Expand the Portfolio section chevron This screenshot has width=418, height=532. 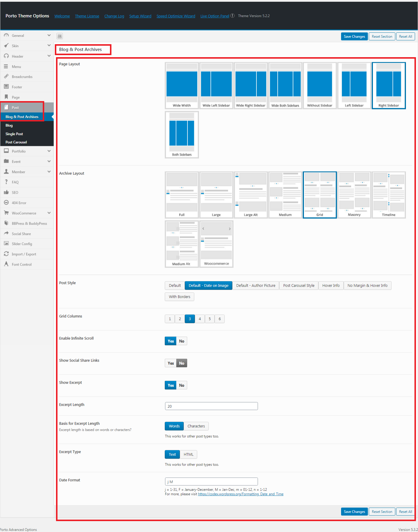49,151
